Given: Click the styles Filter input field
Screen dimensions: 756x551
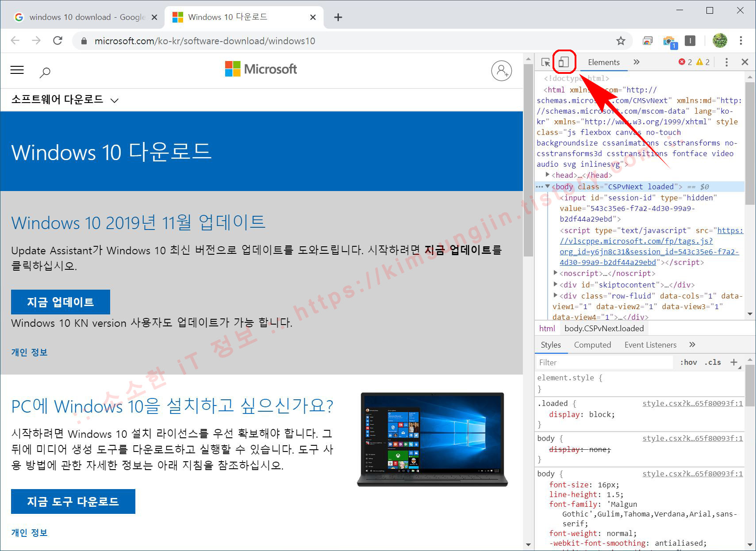Looking at the screenshot, I should 605,363.
